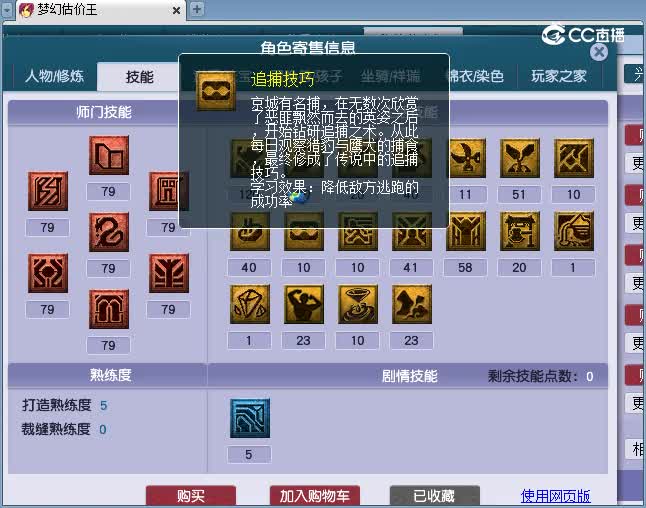Open the 使用网页版 link
This screenshot has height=508, width=646.
pyautogui.click(x=555, y=496)
